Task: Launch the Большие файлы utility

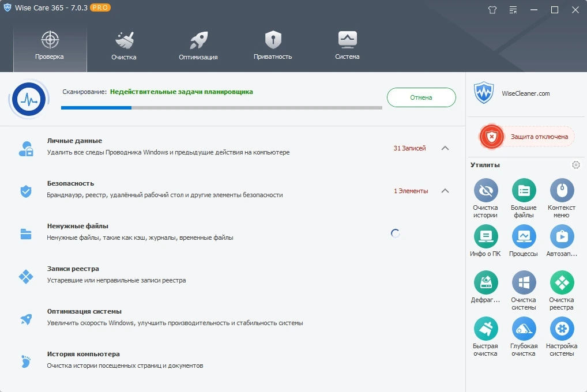Action: 524,198
